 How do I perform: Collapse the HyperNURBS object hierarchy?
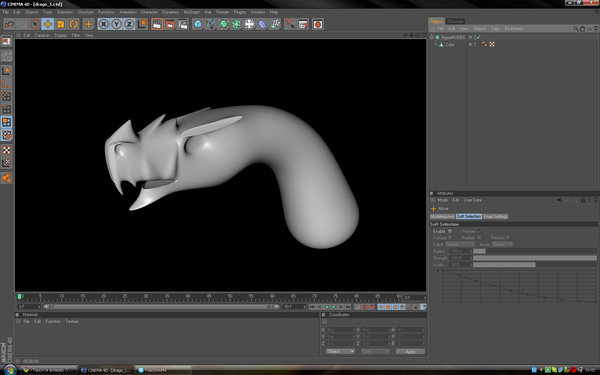coord(432,37)
